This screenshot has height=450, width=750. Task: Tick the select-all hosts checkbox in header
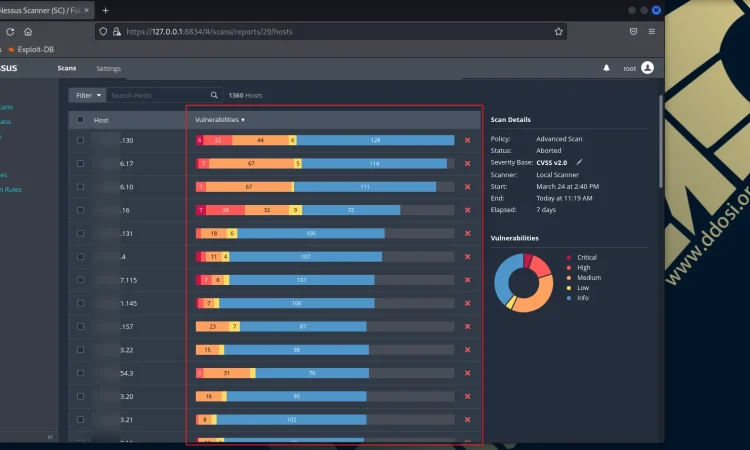(80, 120)
